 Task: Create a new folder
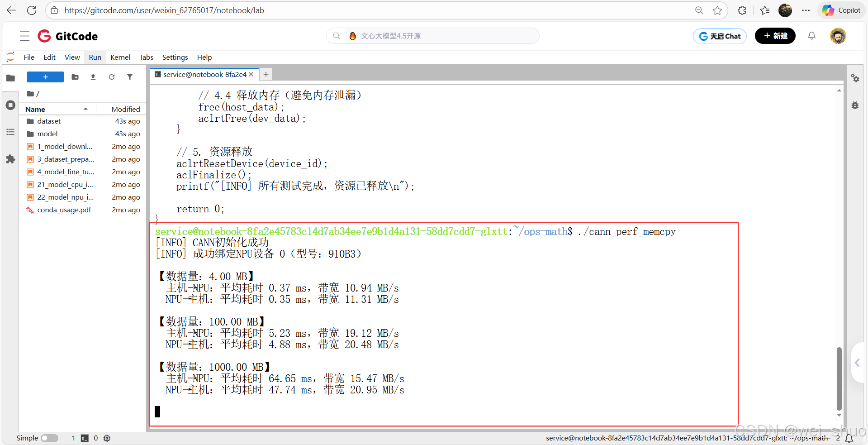(75, 77)
